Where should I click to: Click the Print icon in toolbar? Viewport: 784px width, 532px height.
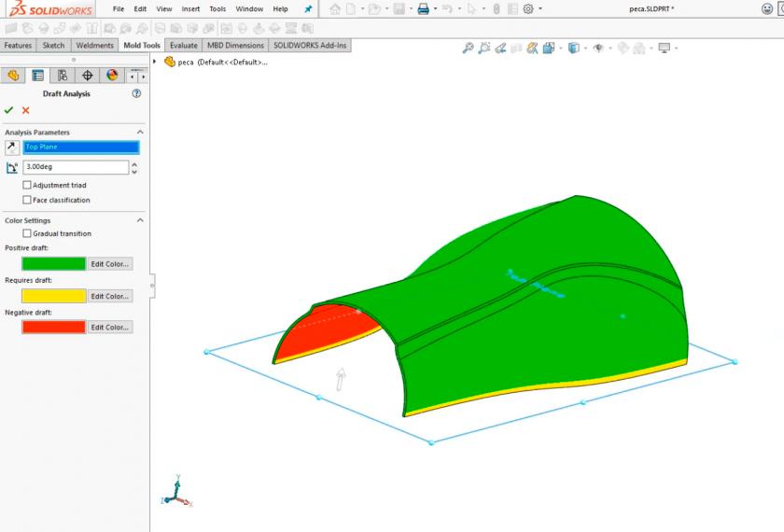point(423,8)
